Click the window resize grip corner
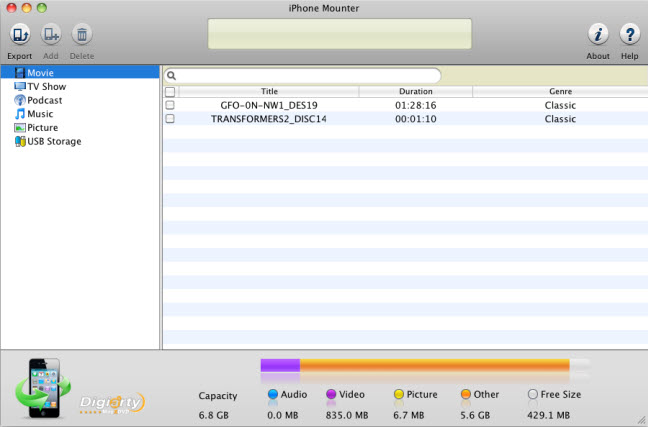This screenshot has height=427, width=648. tap(641, 420)
